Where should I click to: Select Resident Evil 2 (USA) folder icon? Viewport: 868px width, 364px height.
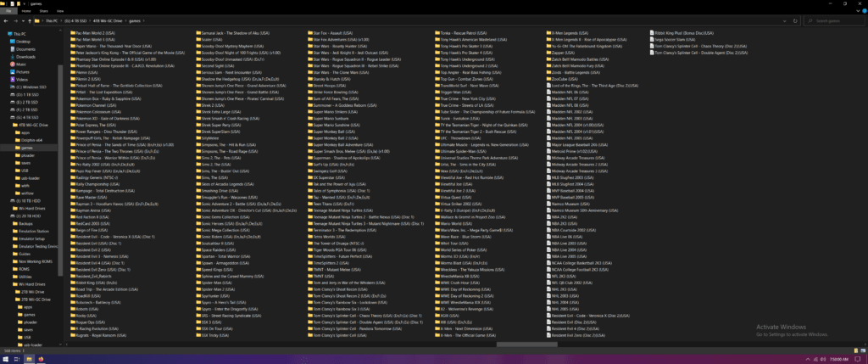point(73,249)
